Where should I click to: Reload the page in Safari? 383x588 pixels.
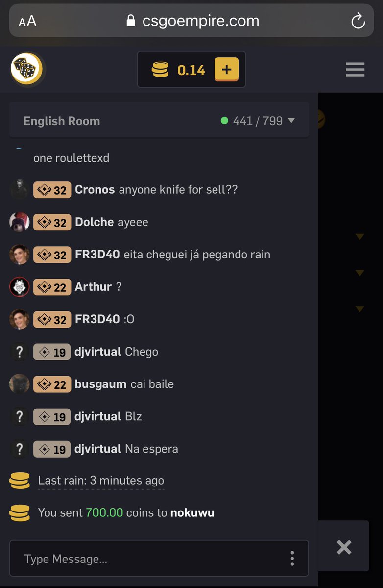pyautogui.click(x=358, y=21)
